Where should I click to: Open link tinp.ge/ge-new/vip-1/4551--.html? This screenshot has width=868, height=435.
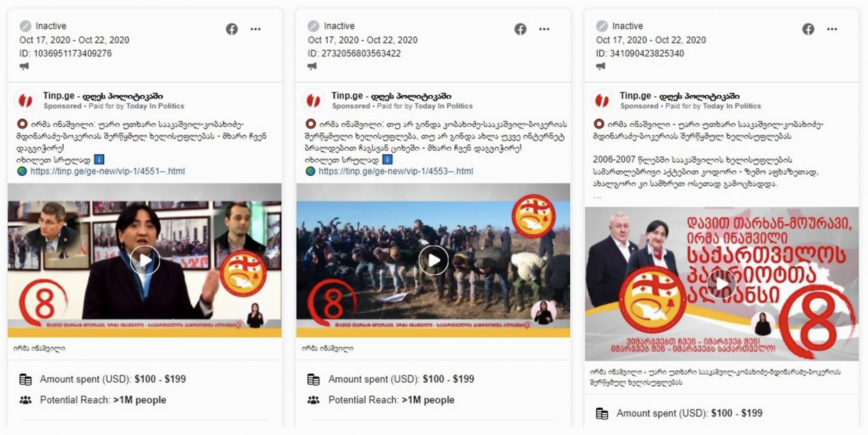coord(108,171)
